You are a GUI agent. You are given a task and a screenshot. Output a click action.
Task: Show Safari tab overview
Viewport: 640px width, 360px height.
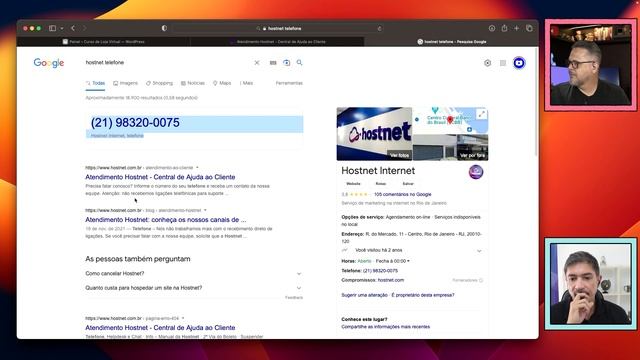click(x=529, y=28)
